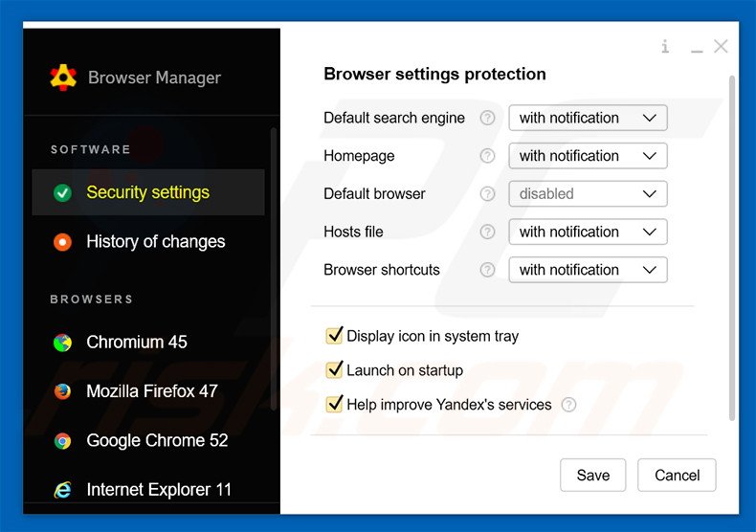The image size is (756, 532).
Task: Click the Default search engine label
Action: pos(394,118)
